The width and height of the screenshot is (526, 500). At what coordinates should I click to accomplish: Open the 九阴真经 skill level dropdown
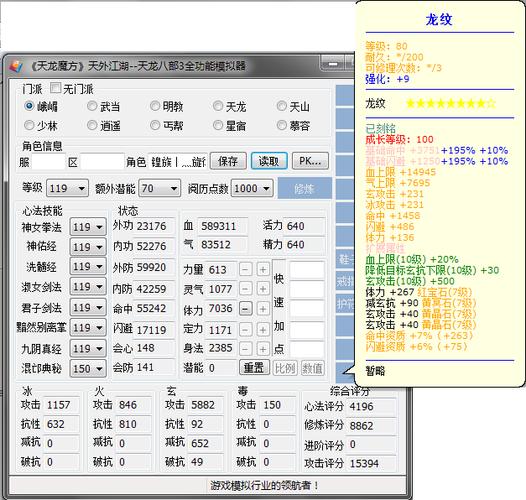(88, 349)
